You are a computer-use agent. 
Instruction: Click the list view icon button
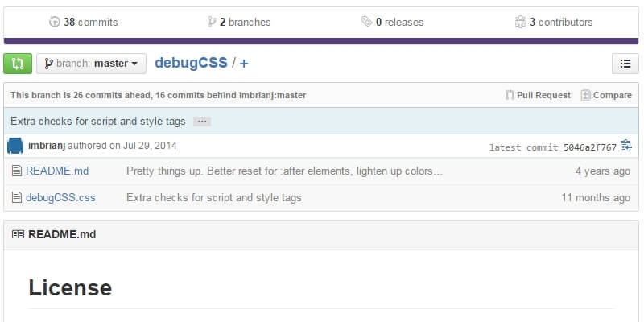pyautogui.click(x=625, y=63)
